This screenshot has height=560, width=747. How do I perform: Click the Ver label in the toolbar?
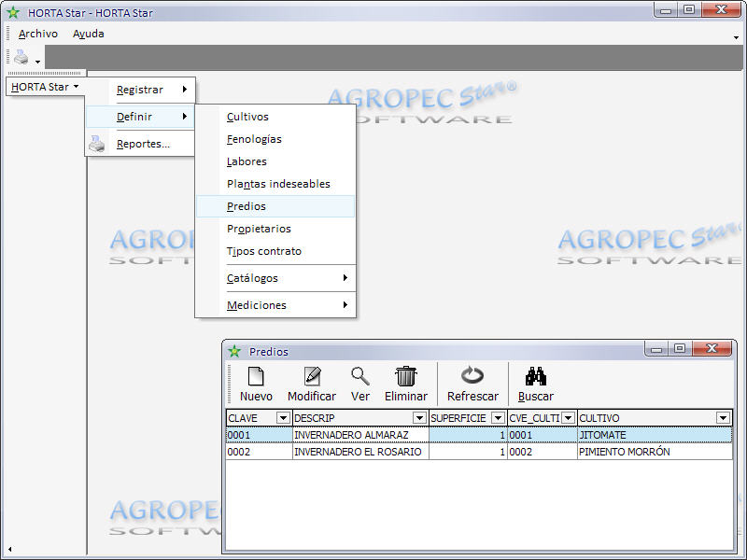pos(360,396)
